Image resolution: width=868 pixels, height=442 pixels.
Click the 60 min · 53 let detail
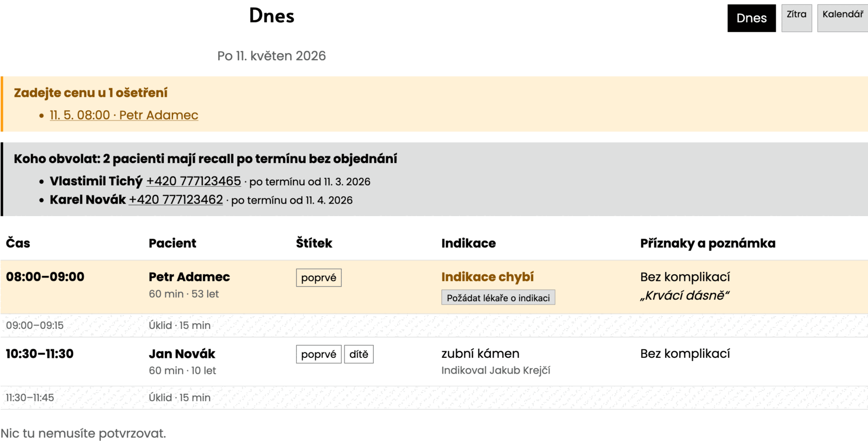(x=184, y=294)
